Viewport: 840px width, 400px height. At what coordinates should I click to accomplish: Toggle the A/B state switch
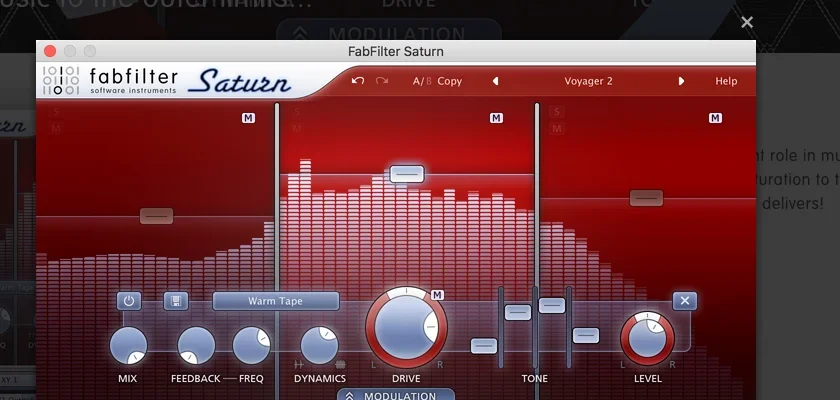point(422,81)
